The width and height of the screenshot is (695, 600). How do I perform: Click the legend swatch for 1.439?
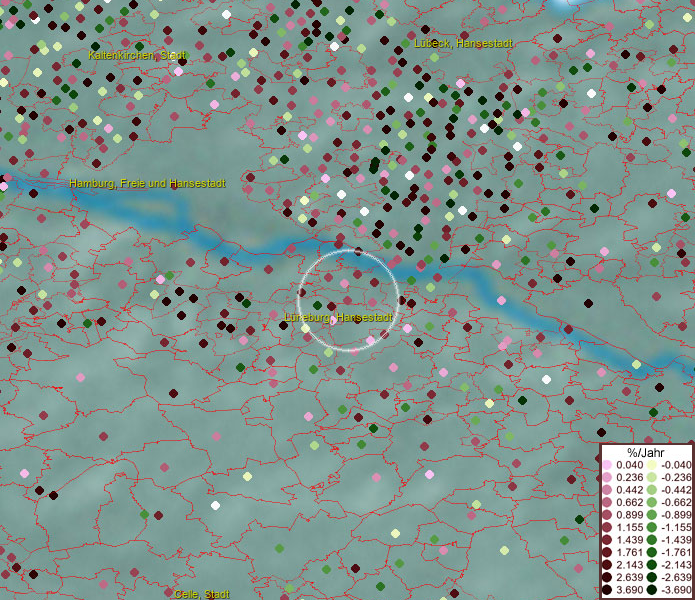(x=607, y=540)
